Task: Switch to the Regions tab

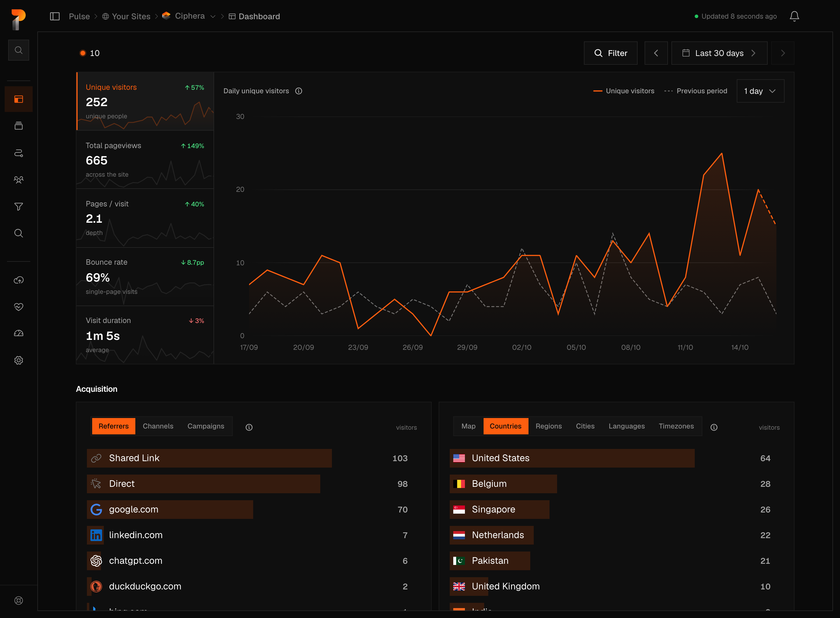Action: click(548, 426)
